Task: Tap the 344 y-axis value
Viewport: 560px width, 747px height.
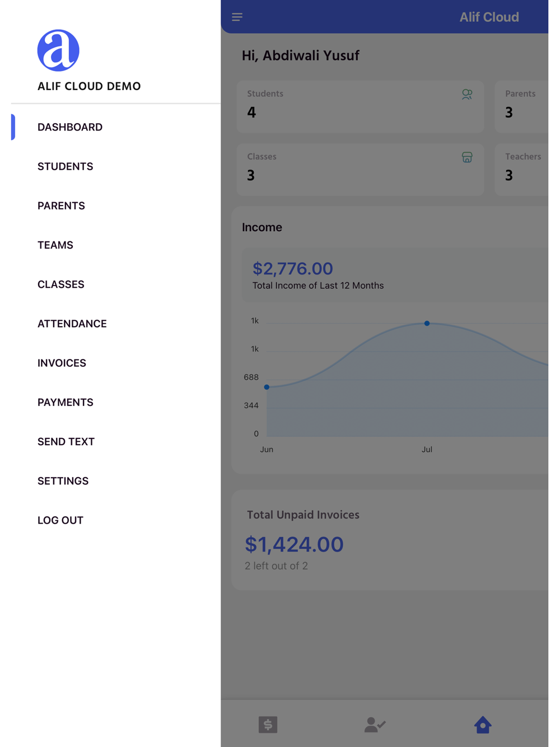Action: 251,405
